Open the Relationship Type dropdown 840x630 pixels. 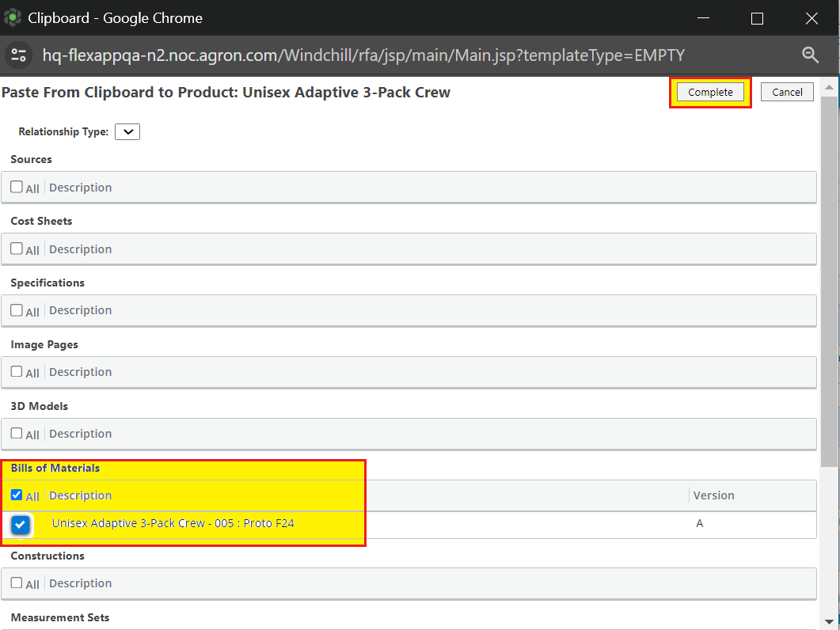tap(127, 132)
